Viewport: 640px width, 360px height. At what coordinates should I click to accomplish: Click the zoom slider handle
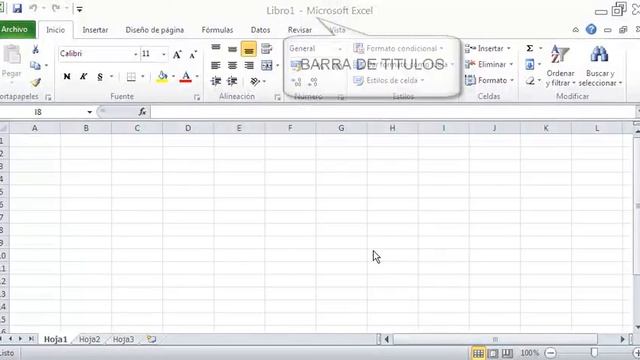point(594,353)
